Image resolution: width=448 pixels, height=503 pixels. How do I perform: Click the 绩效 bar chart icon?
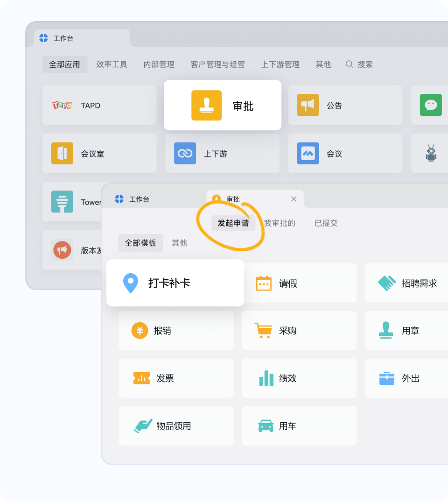[266, 378]
